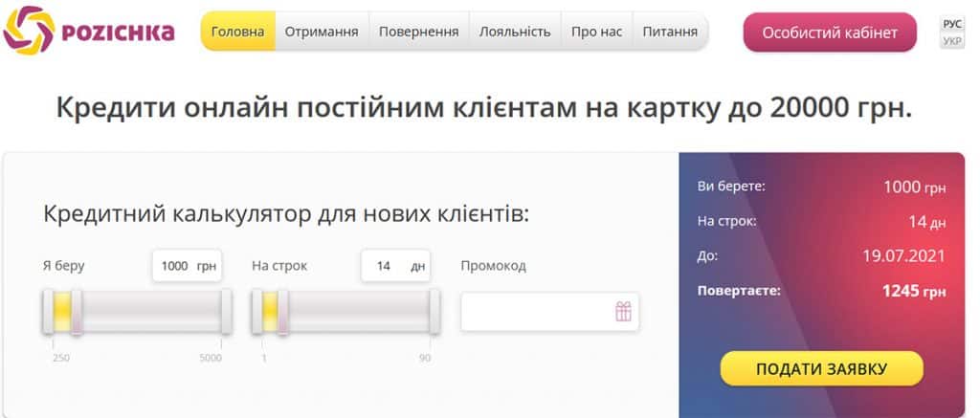Switch language to РУС
The image size is (980, 418).
(x=952, y=24)
